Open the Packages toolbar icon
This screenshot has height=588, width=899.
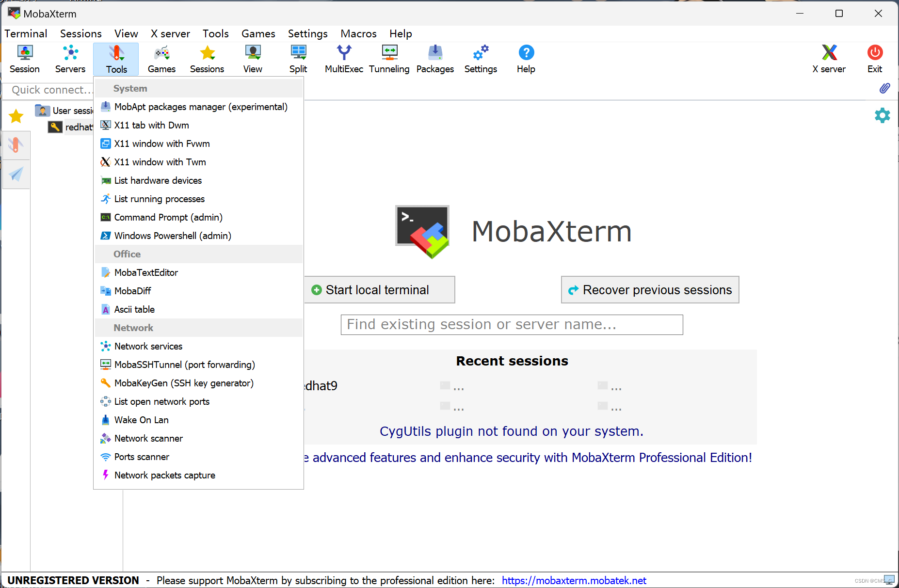click(435, 59)
